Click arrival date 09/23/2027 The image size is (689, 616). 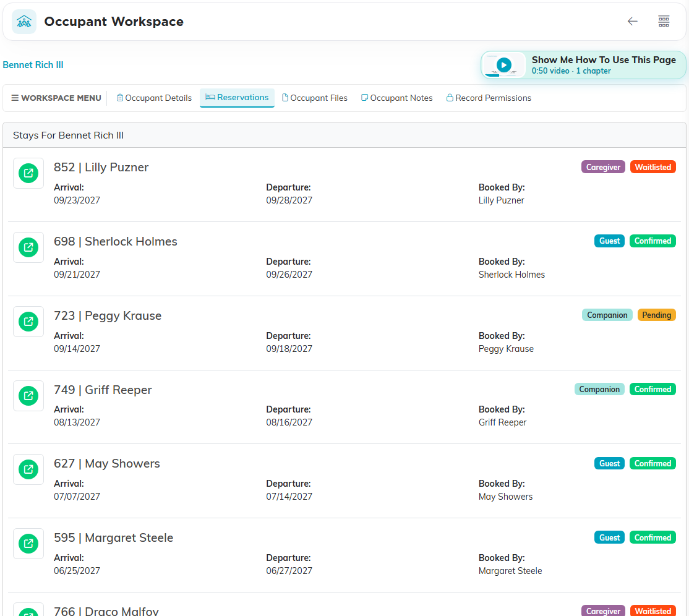[77, 200]
